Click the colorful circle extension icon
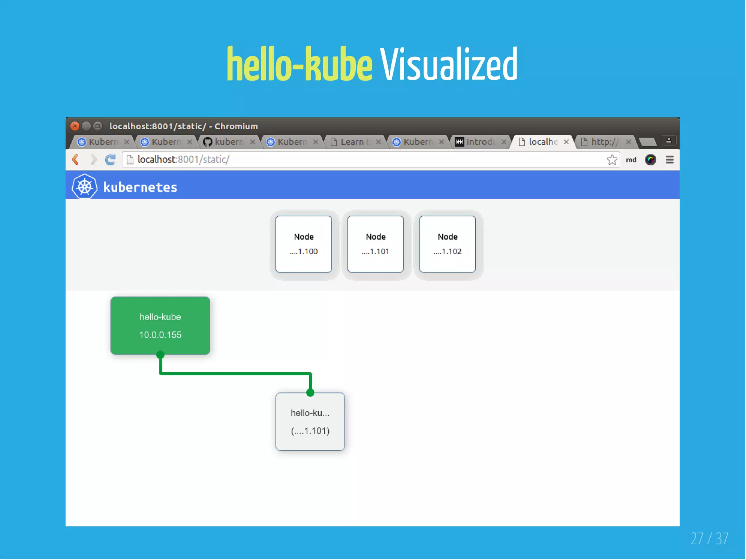Screen dimensions: 746x560 (650, 160)
